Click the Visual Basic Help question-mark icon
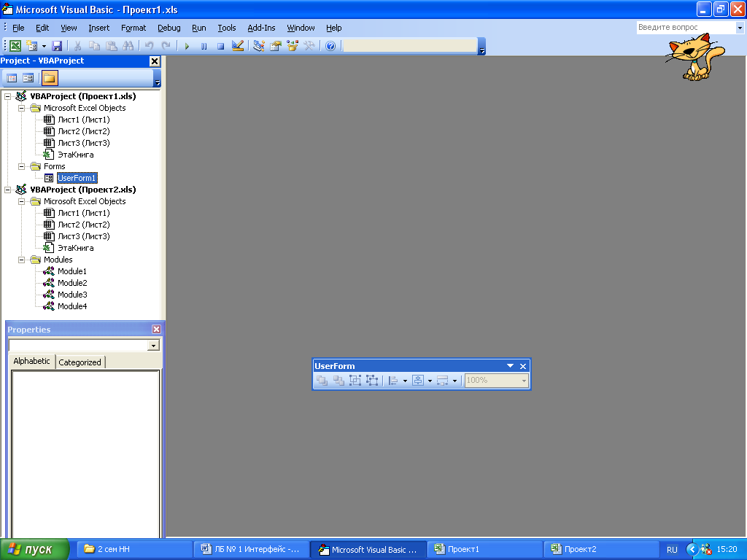The height and width of the screenshot is (560, 747). (330, 46)
